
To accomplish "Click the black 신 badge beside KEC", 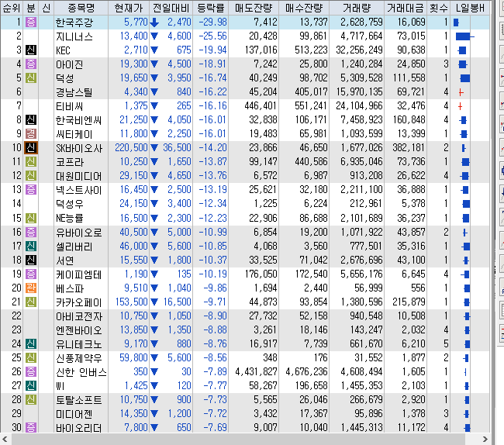I will coord(31,50).
